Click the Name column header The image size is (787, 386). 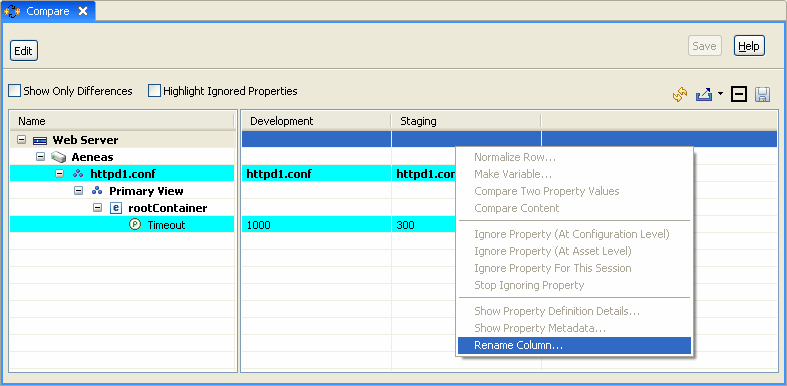[121, 121]
